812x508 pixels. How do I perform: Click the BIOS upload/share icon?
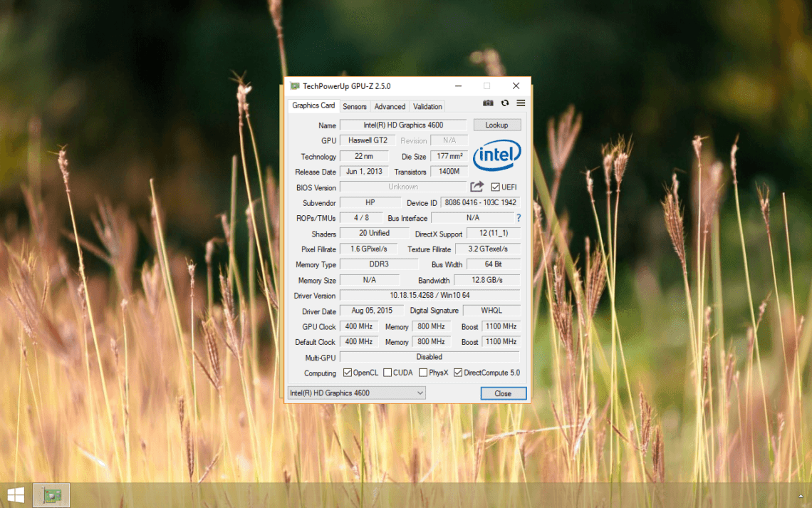coord(477,187)
